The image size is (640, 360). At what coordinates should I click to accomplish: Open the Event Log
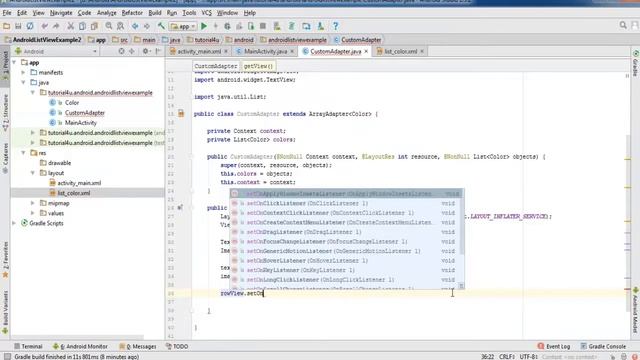click(554, 346)
